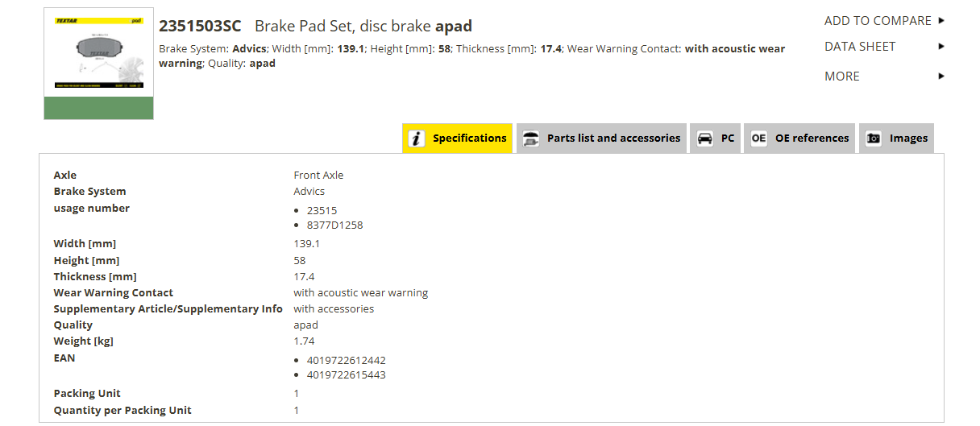The width and height of the screenshot is (980, 426).
Task: Click the brake pad icon for Parts list
Action: (x=531, y=139)
